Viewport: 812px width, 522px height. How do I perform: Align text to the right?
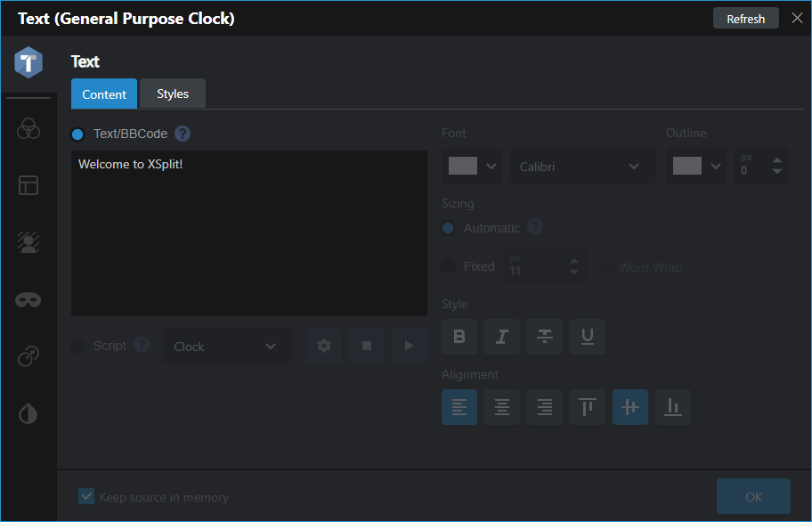(x=545, y=407)
